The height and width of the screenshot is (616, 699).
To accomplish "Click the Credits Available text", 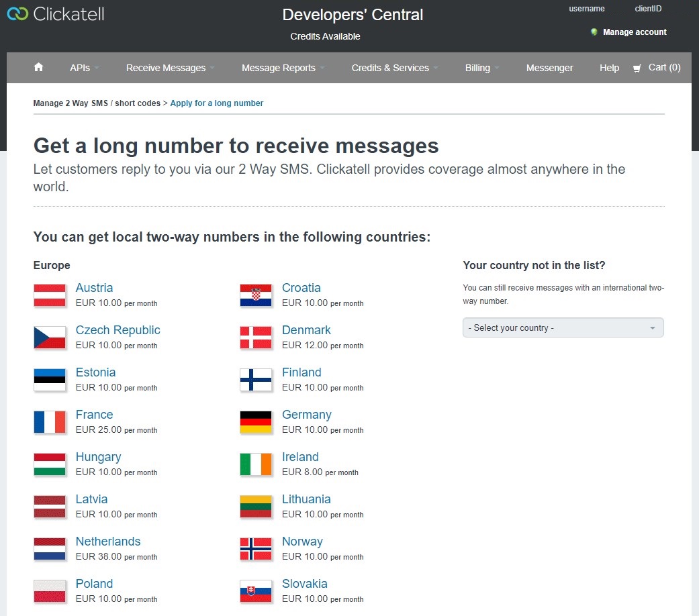I will pos(325,36).
